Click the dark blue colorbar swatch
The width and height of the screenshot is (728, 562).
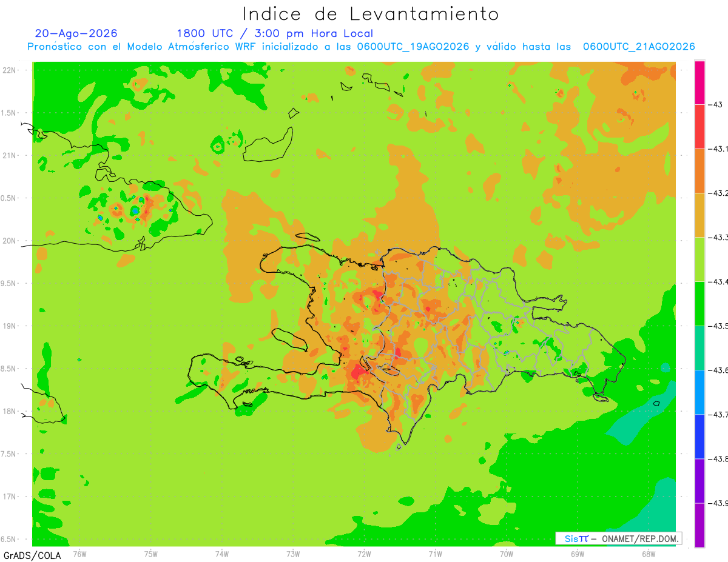[699, 436]
